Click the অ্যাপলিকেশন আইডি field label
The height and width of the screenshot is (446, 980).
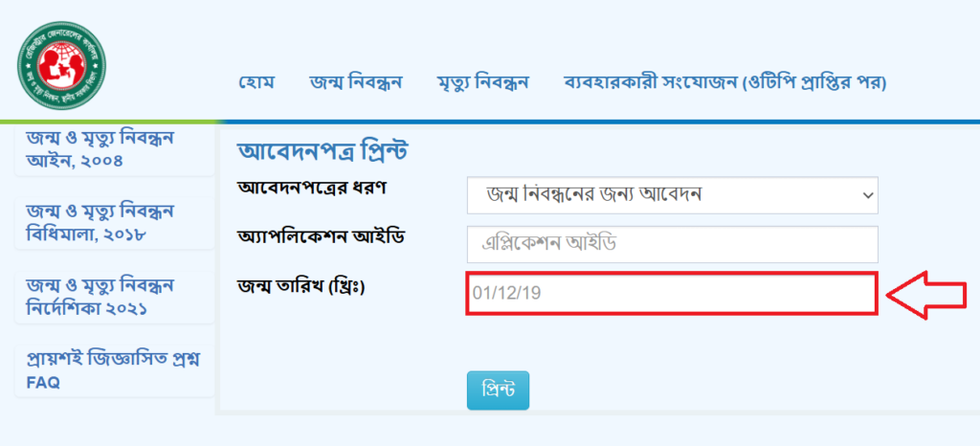pos(322,237)
